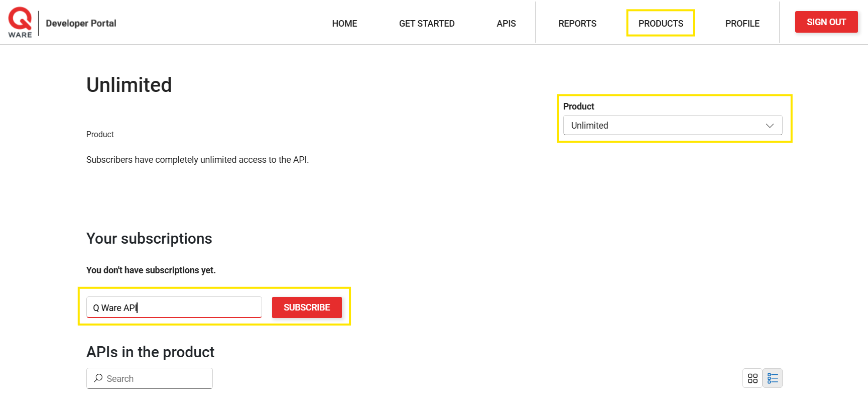Click the APIs in the product heading
The image size is (868, 413).
[150, 352]
